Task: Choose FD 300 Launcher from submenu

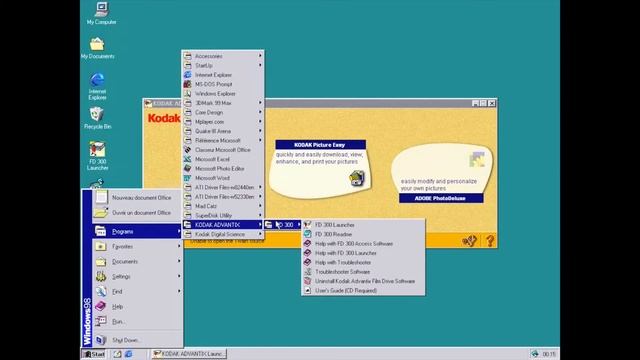Action: (363, 225)
